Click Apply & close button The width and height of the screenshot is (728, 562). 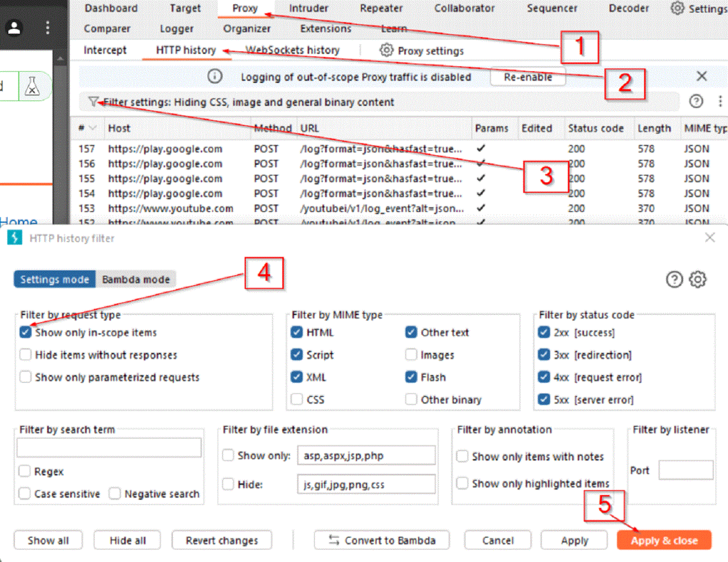pyautogui.click(x=663, y=540)
